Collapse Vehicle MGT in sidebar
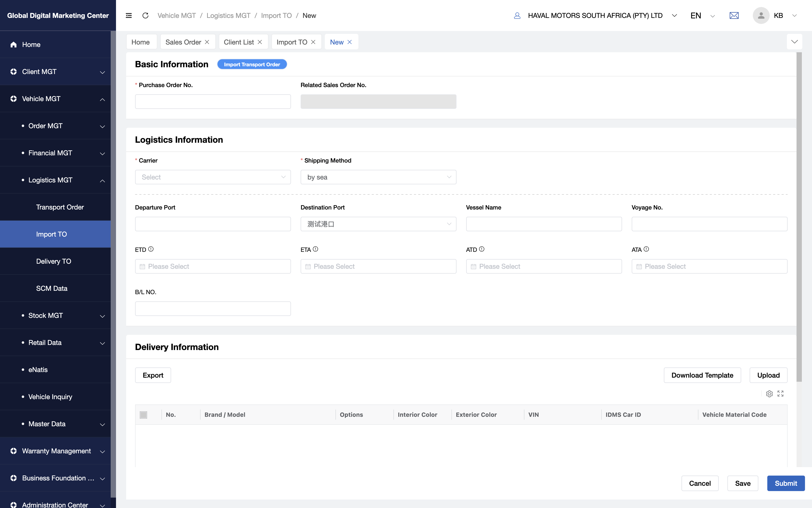Screen dimensions: 812x508 tap(102, 99)
